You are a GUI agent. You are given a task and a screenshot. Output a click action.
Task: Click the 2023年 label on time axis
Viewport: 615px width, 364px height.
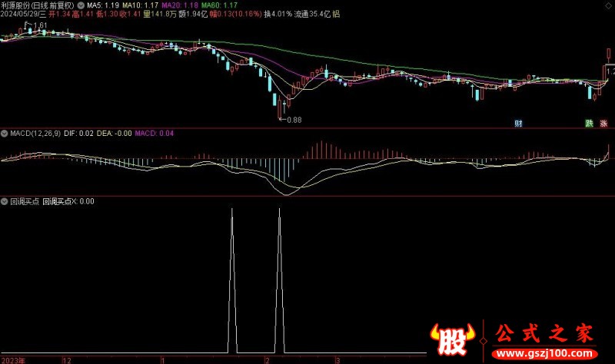[x=12, y=359]
